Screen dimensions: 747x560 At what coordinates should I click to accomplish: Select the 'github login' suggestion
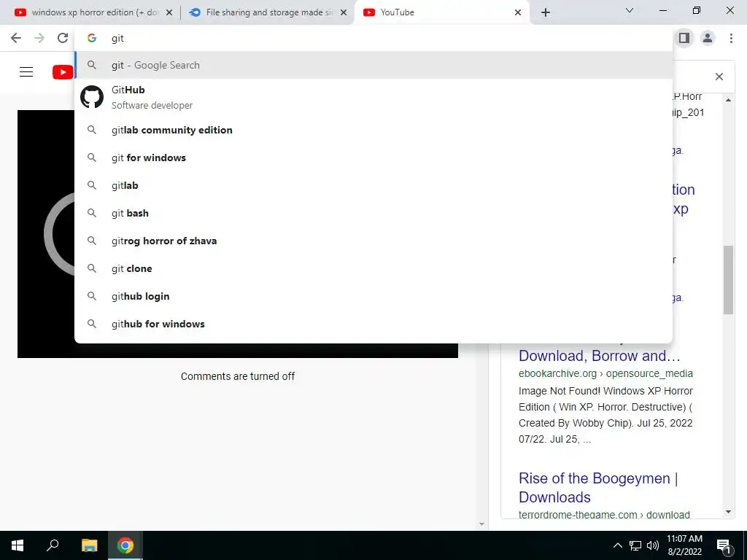pos(373,296)
